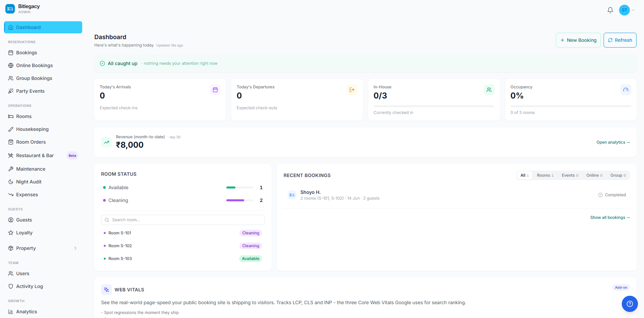The width and height of the screenshot is (644, 318).
Task: Open the help question-mark button
Action: [x=630, y=304]
